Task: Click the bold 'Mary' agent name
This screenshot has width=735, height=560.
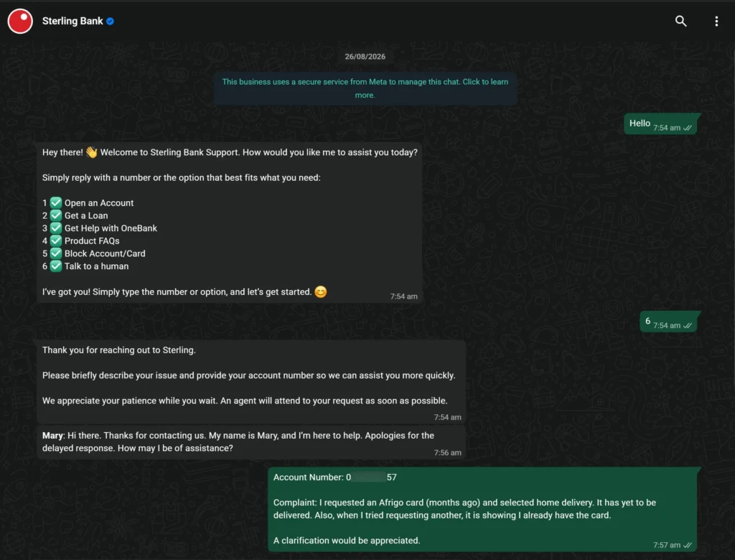Action: click(x=52, y=436)
